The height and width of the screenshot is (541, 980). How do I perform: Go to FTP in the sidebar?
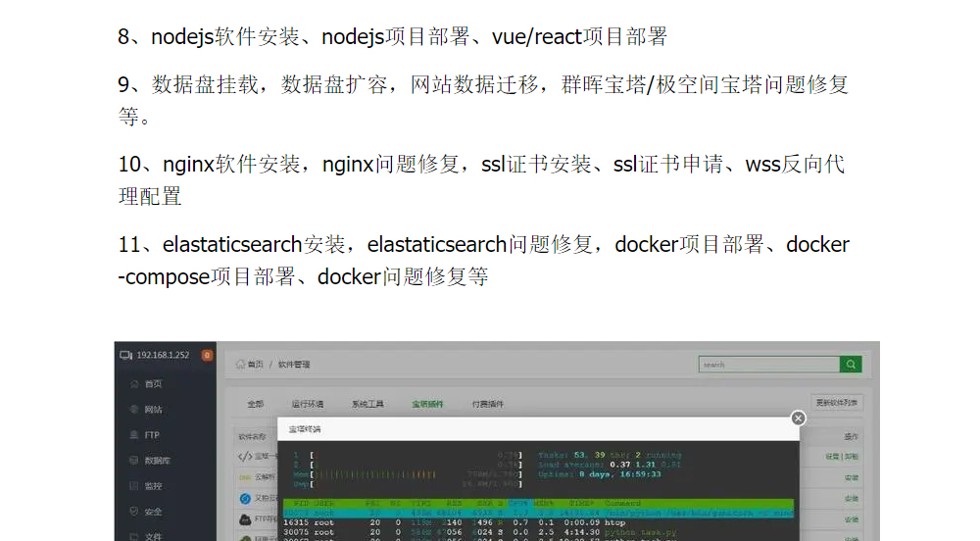click(151, 435)
